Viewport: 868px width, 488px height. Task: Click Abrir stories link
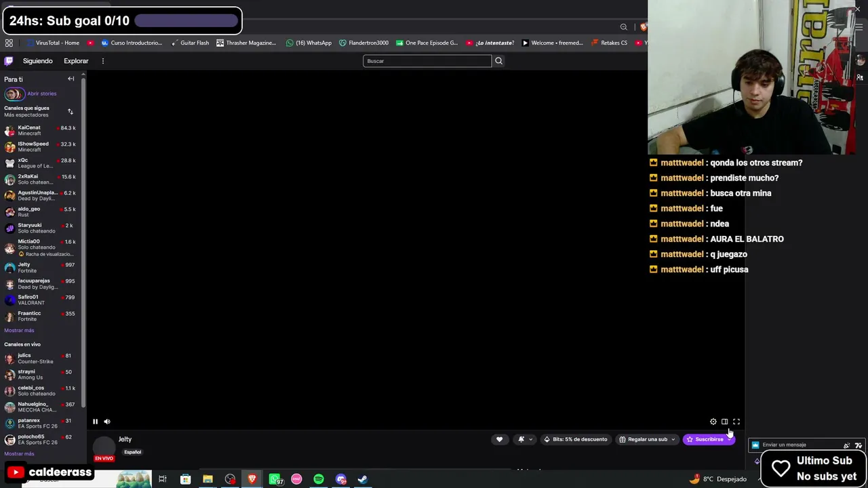click(42, 94)
